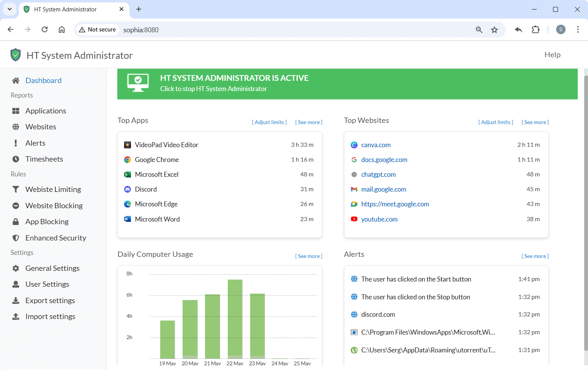588x371 pixels.
Task: Open the User Settings page
Action: (x=47, y=284)
